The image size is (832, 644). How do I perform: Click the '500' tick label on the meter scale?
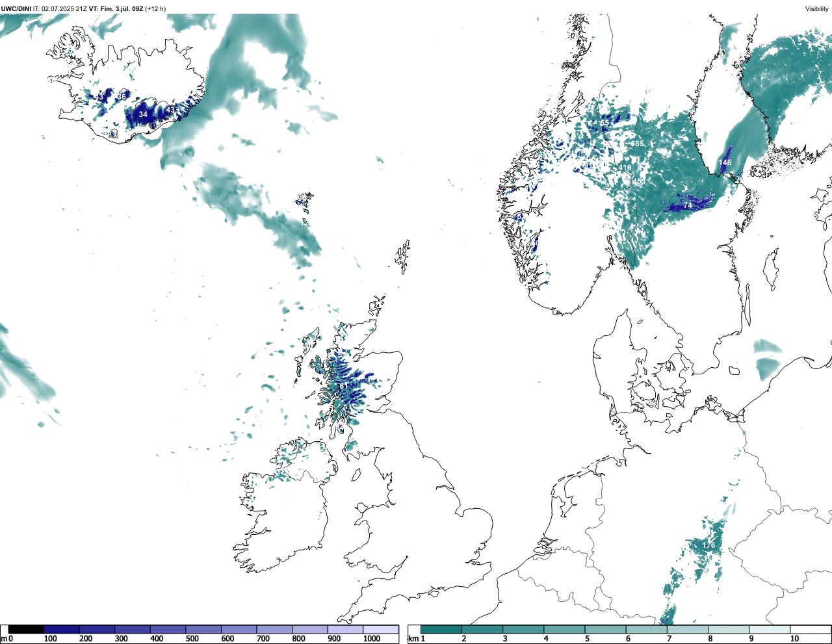pos(192,639)
